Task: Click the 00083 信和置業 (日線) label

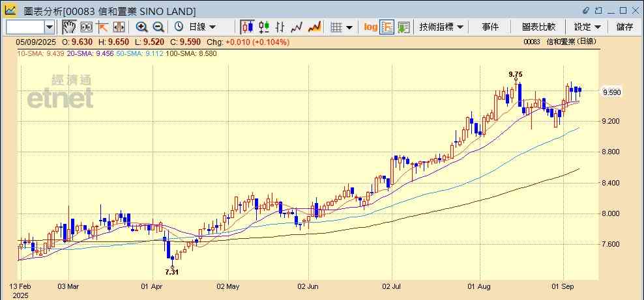Action: [x=560, y=42]
